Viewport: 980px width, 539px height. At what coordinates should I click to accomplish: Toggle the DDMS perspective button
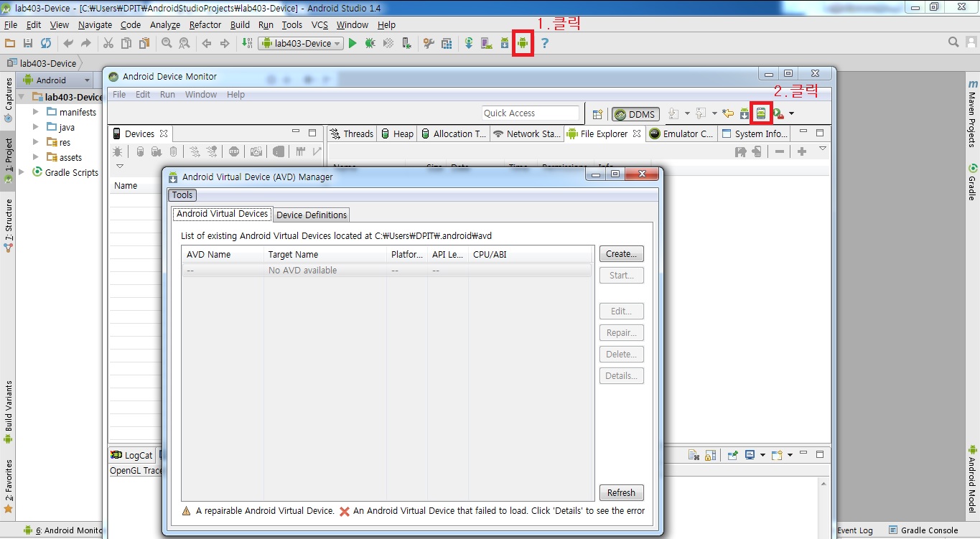(x=634, y=114)
